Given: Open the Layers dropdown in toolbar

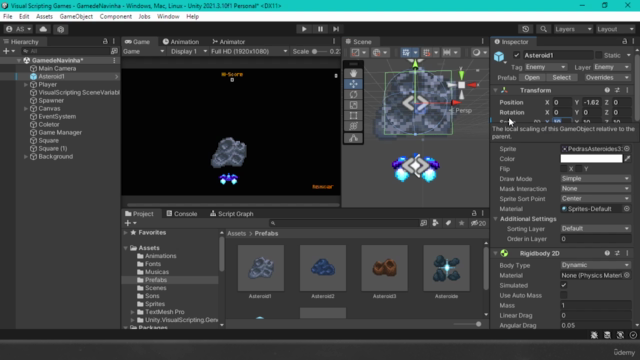Looking at the screenshot, I should pos(573,29).
